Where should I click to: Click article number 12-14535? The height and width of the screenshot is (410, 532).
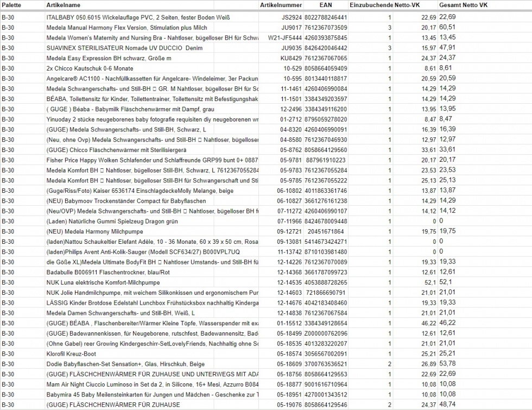289,282
